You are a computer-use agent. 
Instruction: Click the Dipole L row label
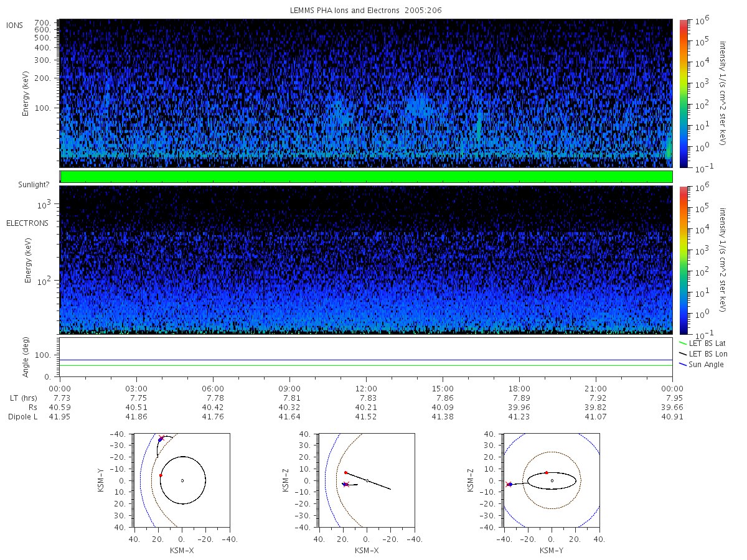pos(22,416)
